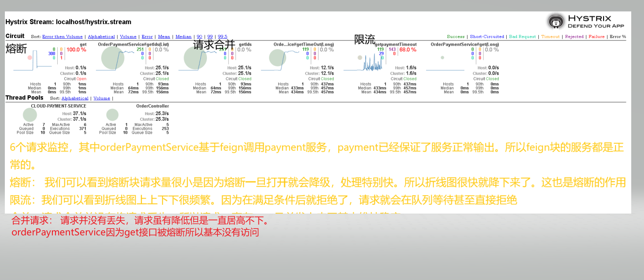Sort circuits by Error then Volume
The image size is (644, 280).
[x=63, y=37]
